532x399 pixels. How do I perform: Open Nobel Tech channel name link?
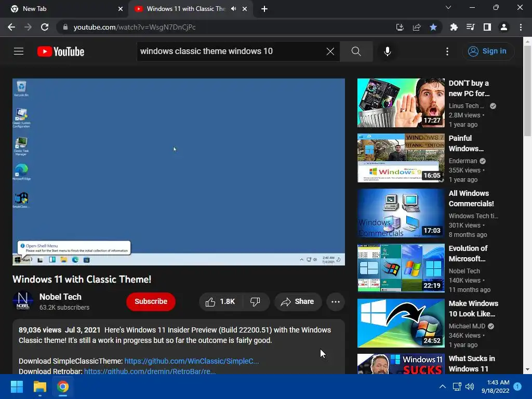point(60,297)
